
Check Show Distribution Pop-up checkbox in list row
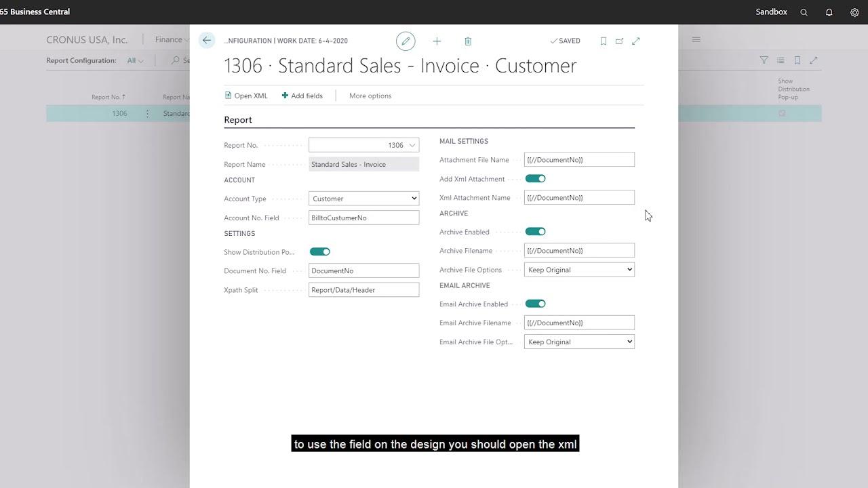pyautogui.click(x=782, y=114)
